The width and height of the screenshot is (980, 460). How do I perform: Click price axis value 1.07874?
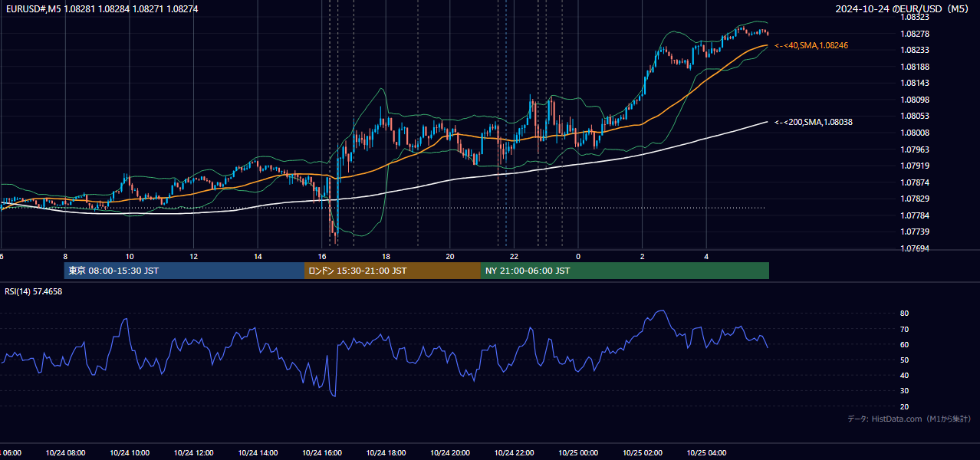pyautogui.click(x=916, y=182)
